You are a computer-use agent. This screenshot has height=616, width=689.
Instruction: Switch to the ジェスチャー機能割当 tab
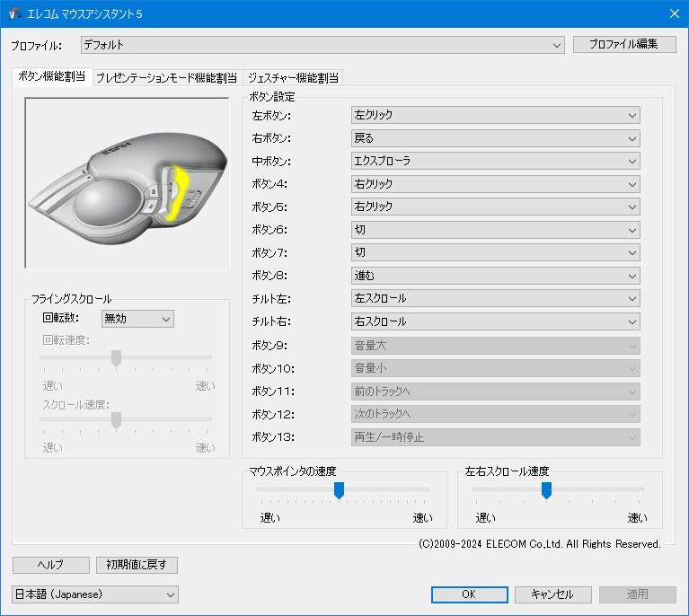pos(293,78)
